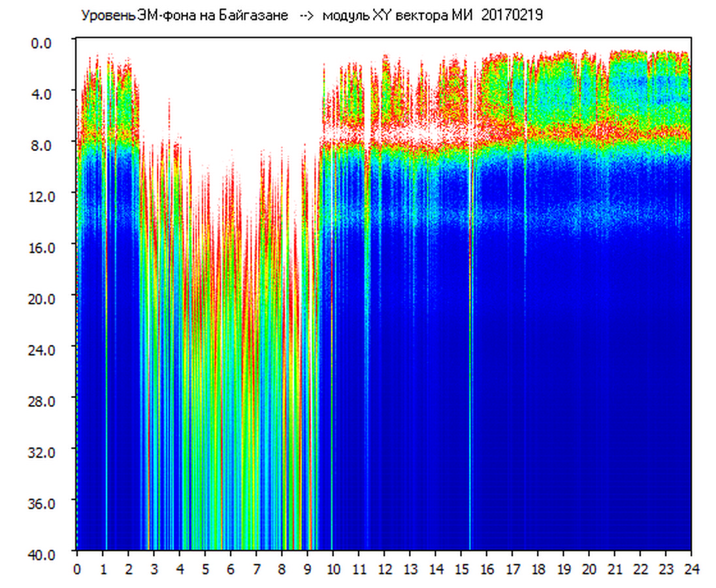Screen dimensions: 716x588
Task: Select hour 0 on the horizontal axis
Action: [x=77, y=569]
